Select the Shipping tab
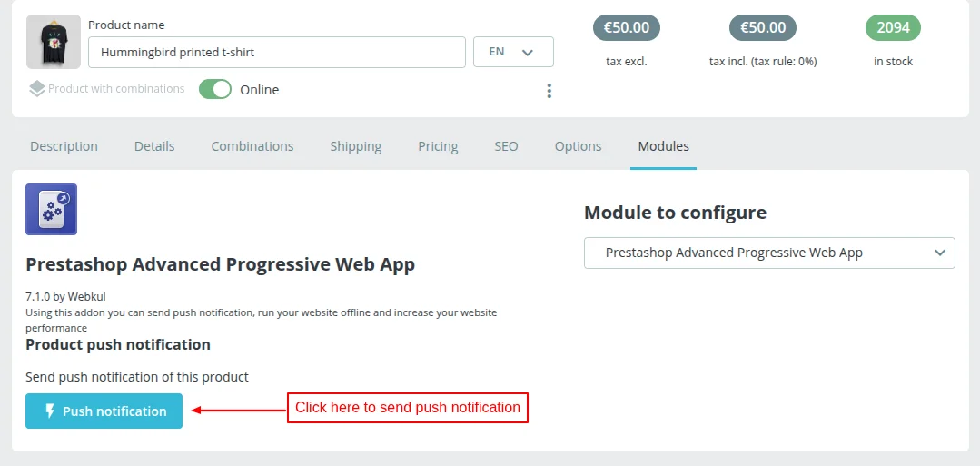This screenshot has height=466, width=980. 355,146
